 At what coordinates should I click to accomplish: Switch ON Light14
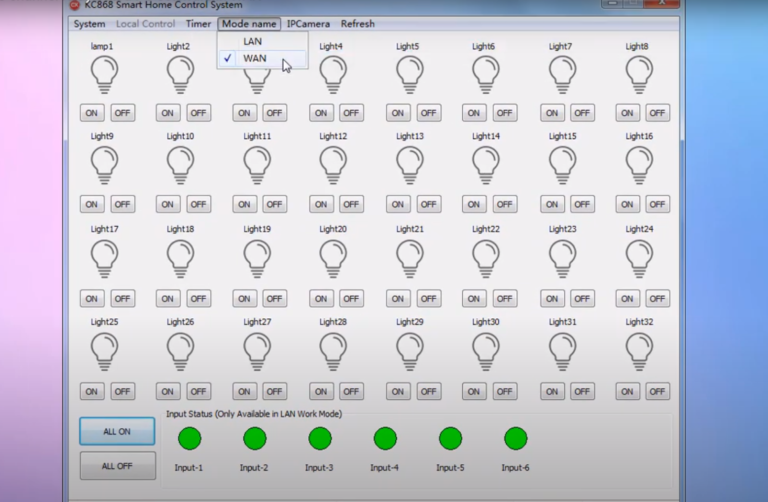coord(474,204)
